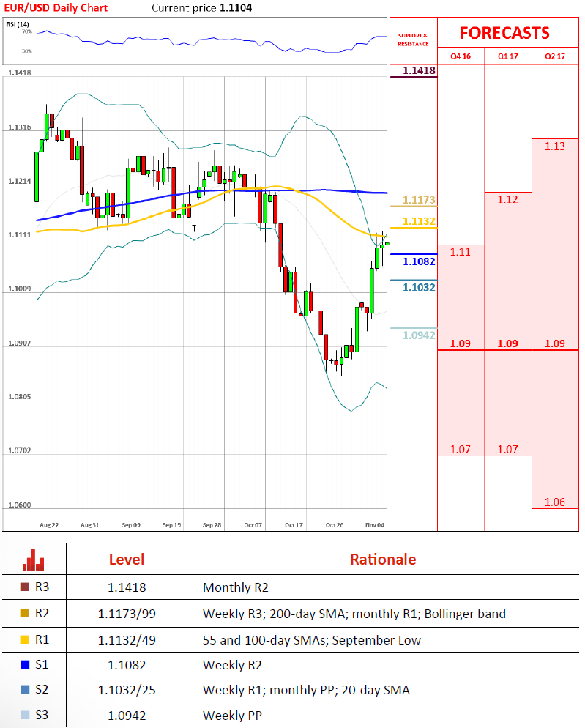Click the FORECASTS heading
Screen dimensions: 585x728
tap(504, 33)
